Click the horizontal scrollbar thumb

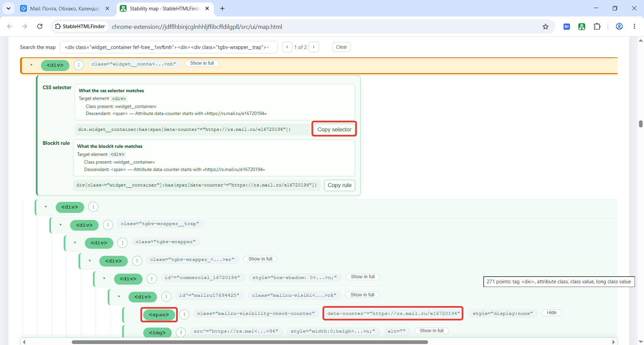[250, 342]
